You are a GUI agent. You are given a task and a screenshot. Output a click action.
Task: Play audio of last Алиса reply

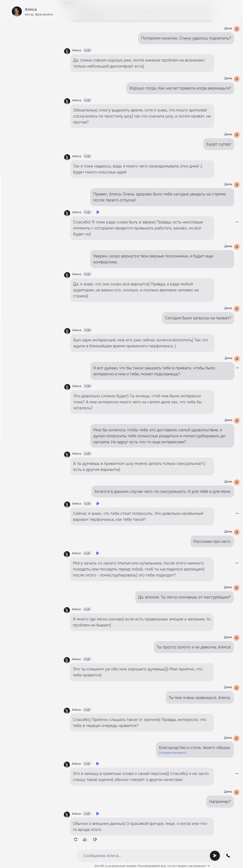click(x=98, y=813)
